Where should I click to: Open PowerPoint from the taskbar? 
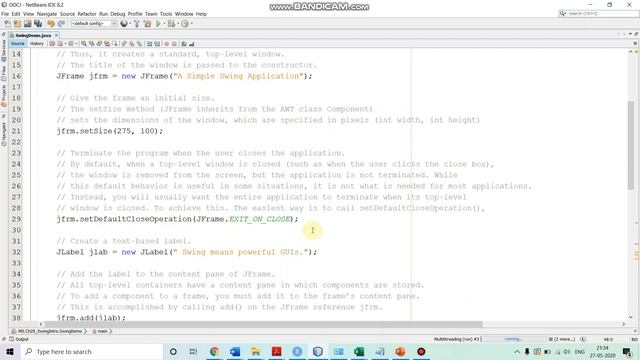[400, 351]
